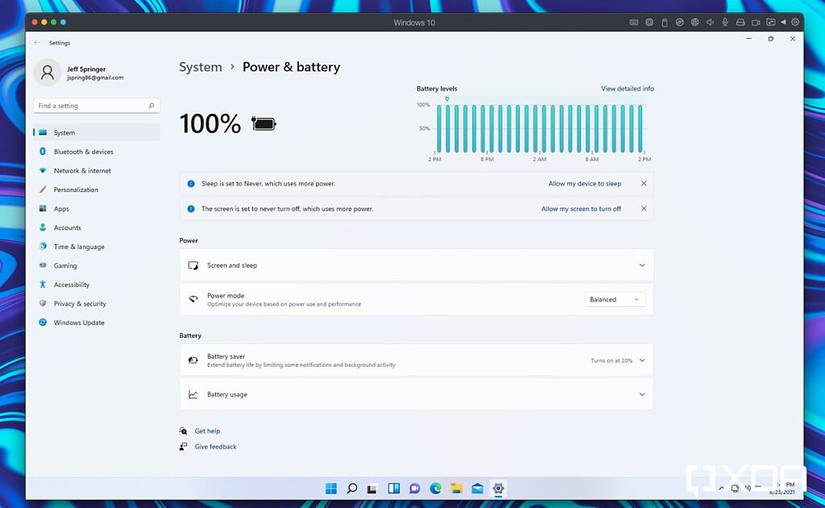Launch Microsoft Edge from taskbar
This screenshot has height=508, width=825.
pos(436,489)
